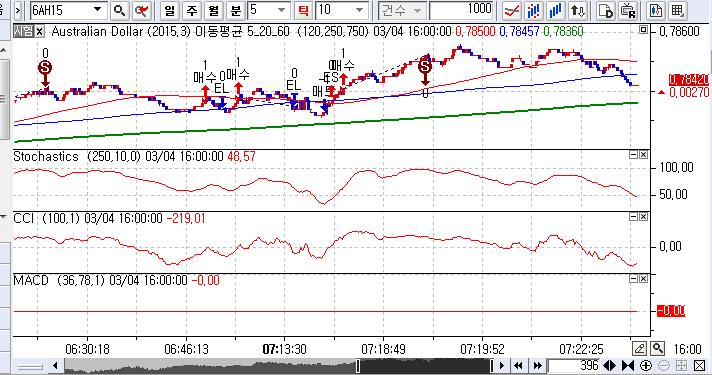Click the rewind chart scroll button

click(519, 365)
